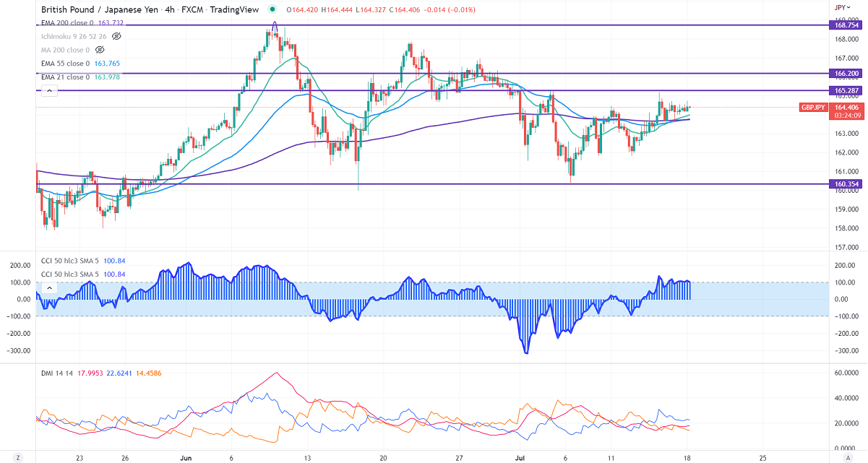Click the 23 date on time axis

[80, 457]
